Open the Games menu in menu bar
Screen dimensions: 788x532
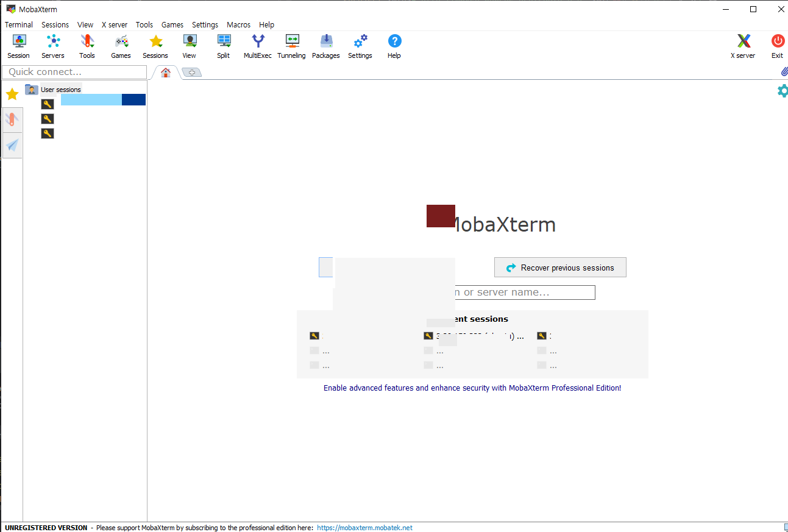(x=172, y=25)
